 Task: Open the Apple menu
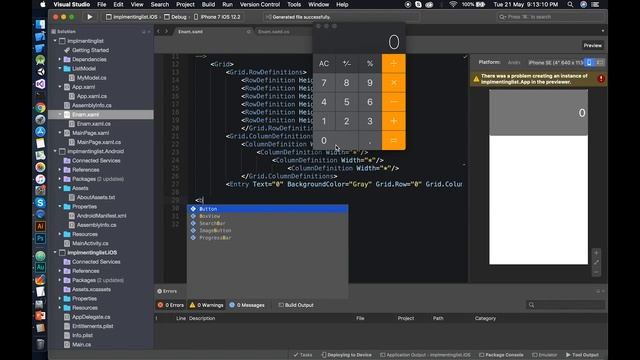[43, 4]
